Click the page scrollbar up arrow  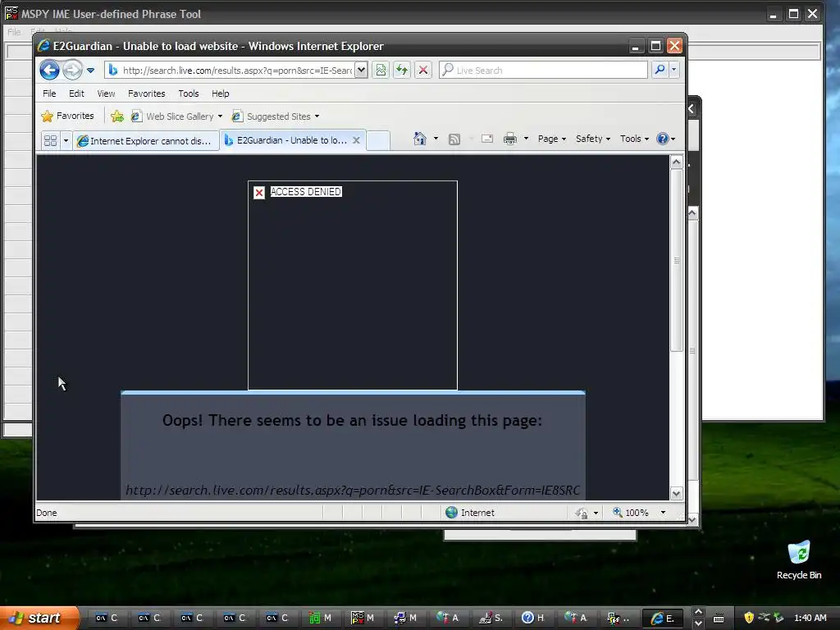click(x=676, y=162)
